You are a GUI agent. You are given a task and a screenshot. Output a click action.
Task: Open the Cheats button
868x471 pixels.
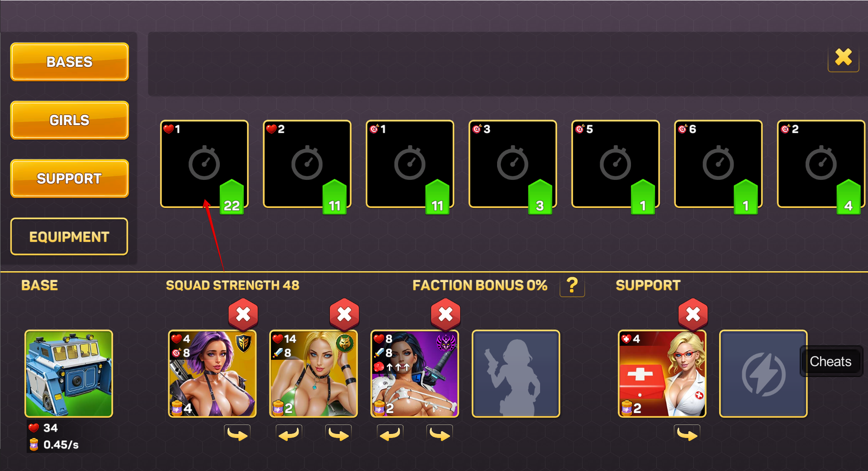830,362
